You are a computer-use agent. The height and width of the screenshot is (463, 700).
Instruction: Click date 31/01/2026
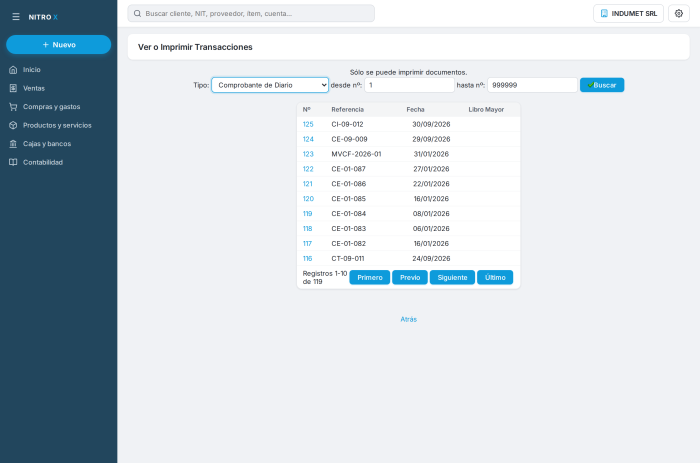click(x=431, y=154)
